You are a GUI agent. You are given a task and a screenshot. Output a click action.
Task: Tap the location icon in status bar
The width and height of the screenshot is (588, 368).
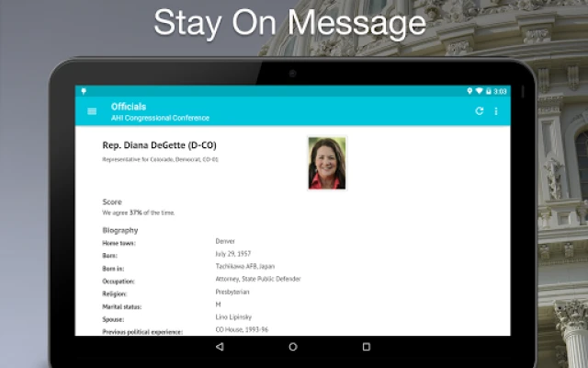[469, 91]
